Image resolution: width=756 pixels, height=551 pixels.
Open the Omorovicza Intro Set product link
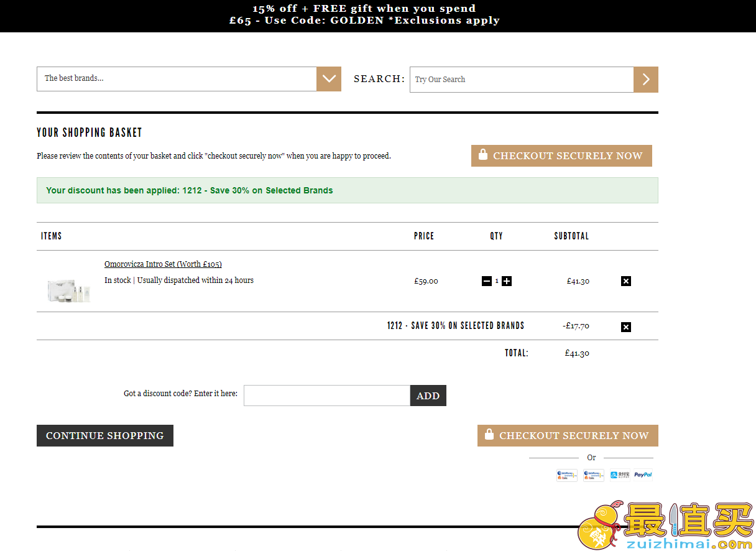(163, 264)
